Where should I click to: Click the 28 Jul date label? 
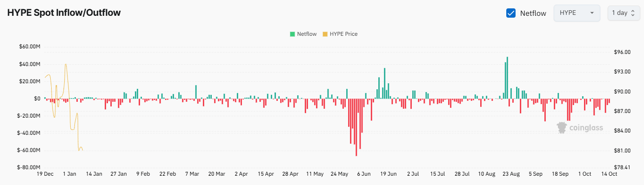click(462, 174)
